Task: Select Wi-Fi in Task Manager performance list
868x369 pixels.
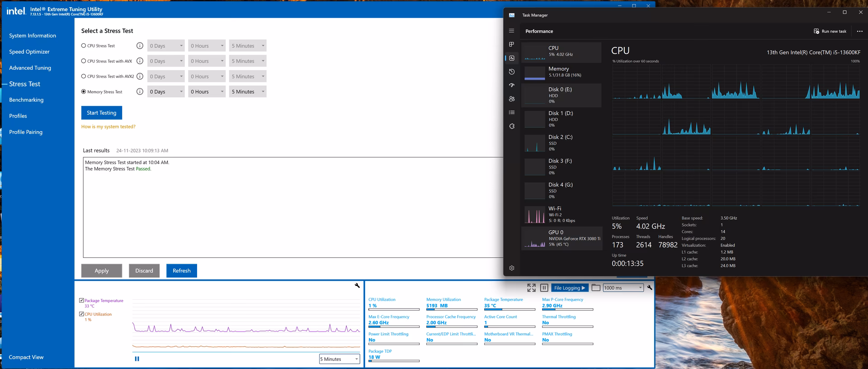Action: [561, 214]
